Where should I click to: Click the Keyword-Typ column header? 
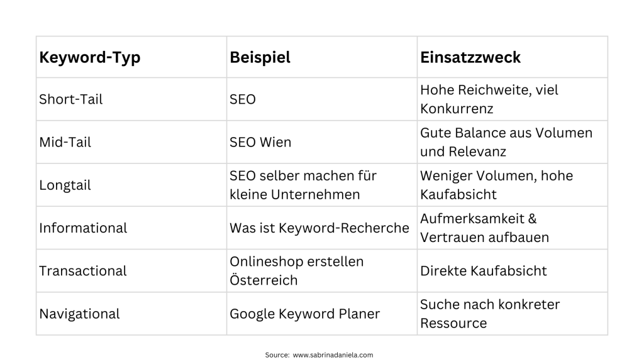(90, 57)
